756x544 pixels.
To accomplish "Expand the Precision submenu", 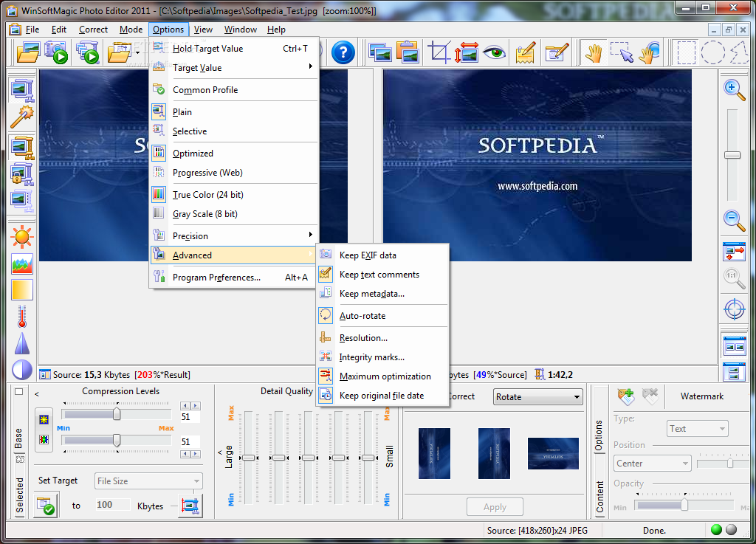I will (233, 236).
